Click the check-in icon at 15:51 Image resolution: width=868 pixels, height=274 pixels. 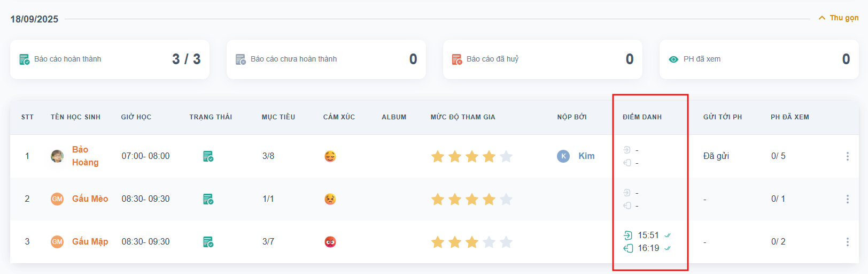(628, 235)
